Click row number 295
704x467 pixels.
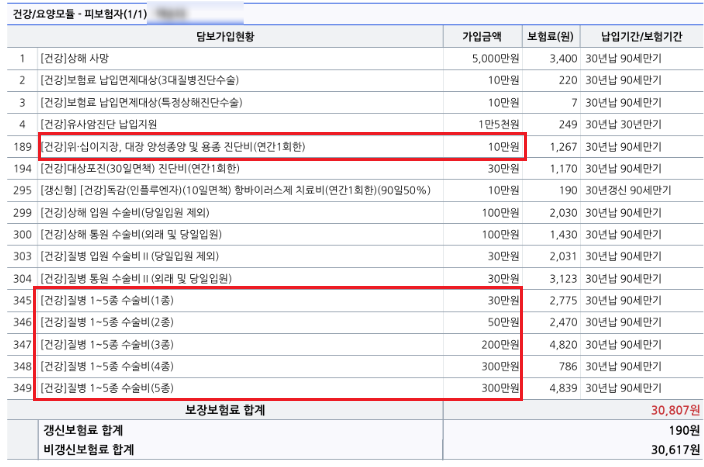tap(22, 190)
